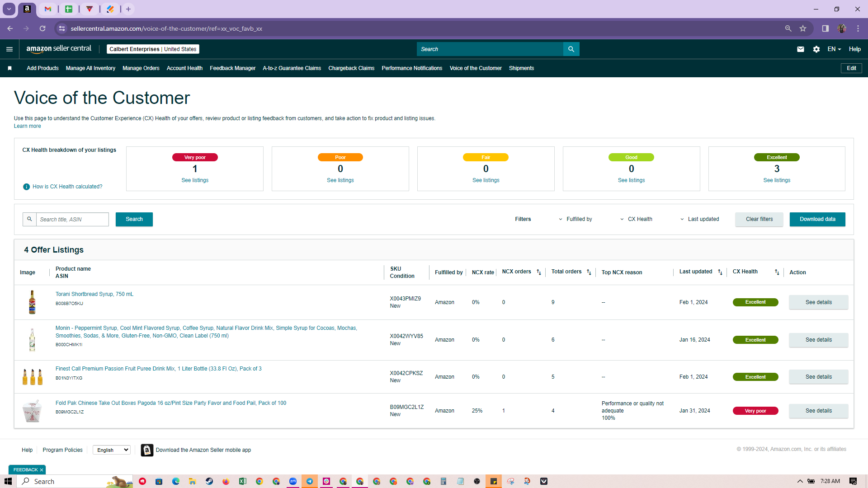Go back in browser history
The height and width of the screenshot is (488, 868).
[10, 28]
